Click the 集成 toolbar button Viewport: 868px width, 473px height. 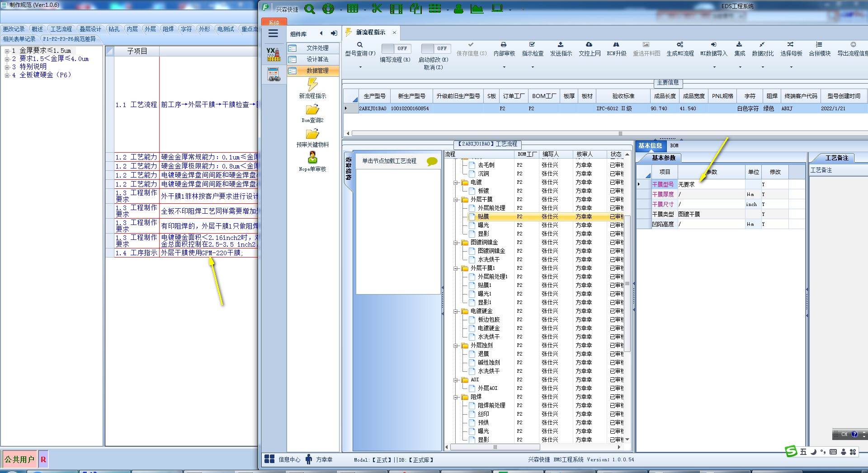[740, 49]
